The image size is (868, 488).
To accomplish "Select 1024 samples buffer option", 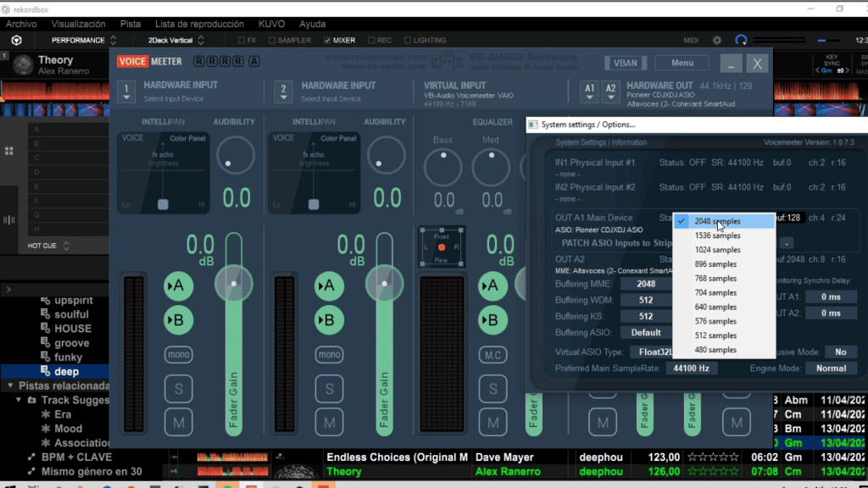I will (x=724, y=250).
